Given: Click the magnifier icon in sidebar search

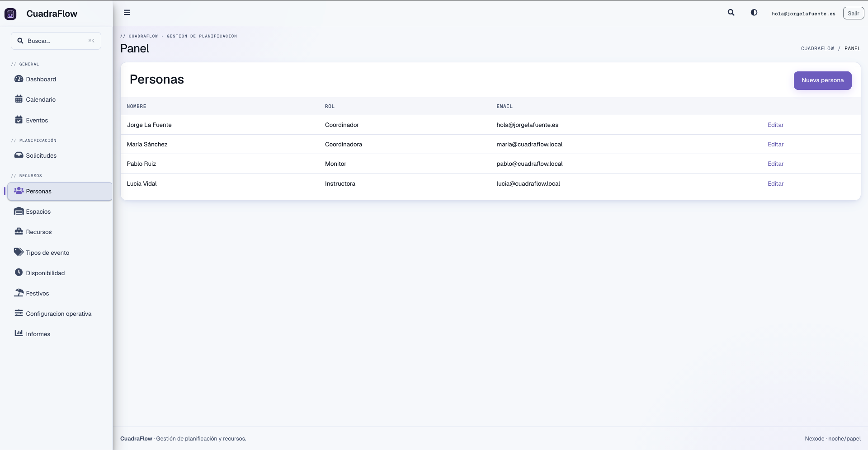Looking at the screenshot, I should (20, 41).
